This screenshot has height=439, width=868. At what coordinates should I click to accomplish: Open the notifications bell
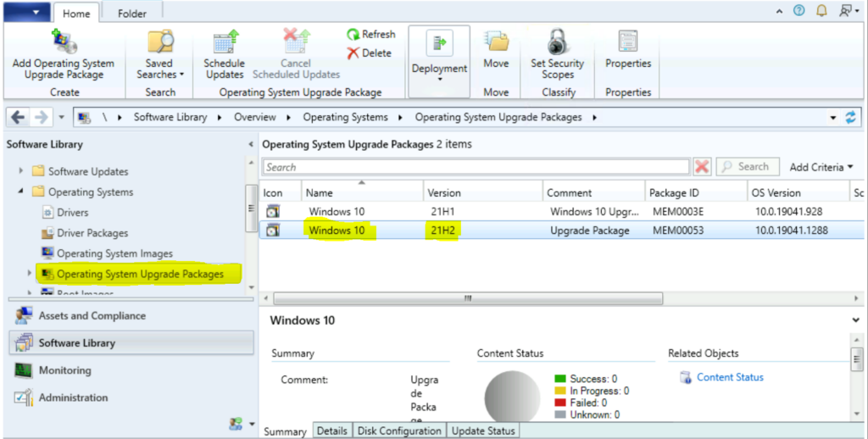[822, 10]
